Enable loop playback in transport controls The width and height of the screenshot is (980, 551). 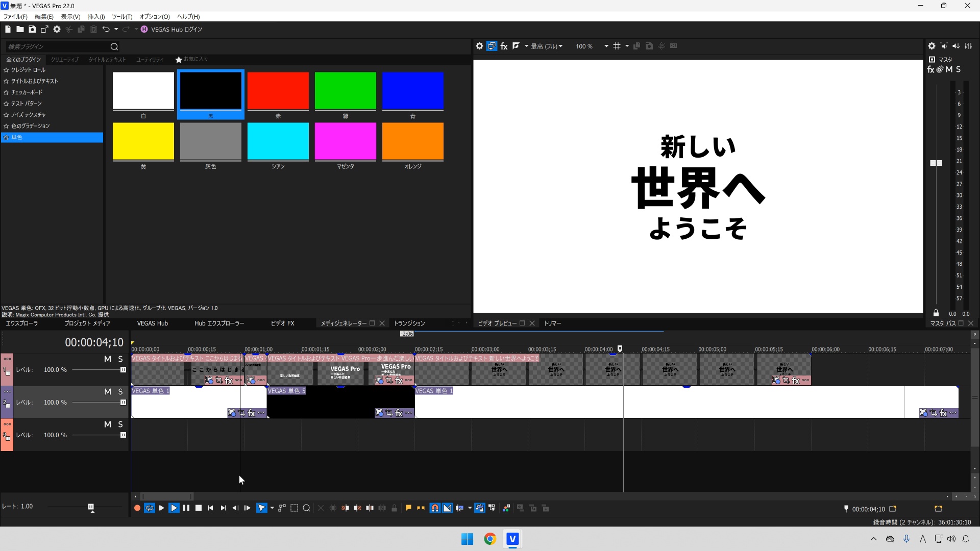coord(149,508)
